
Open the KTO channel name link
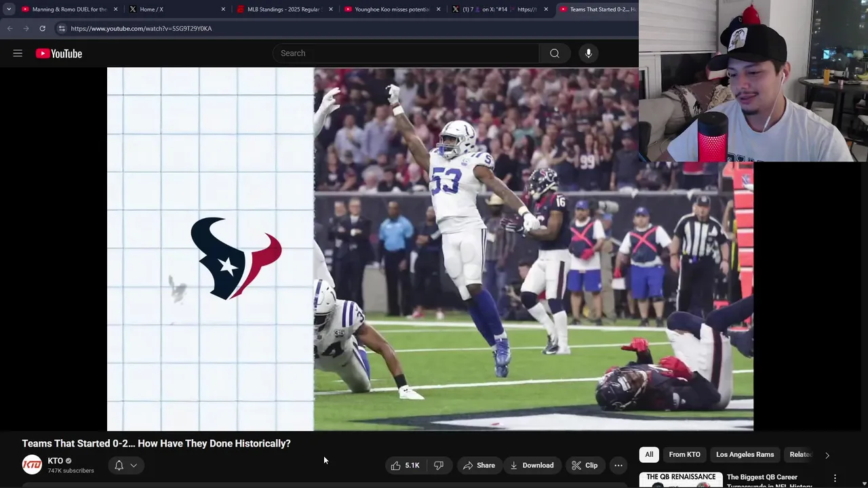[56, 461]
